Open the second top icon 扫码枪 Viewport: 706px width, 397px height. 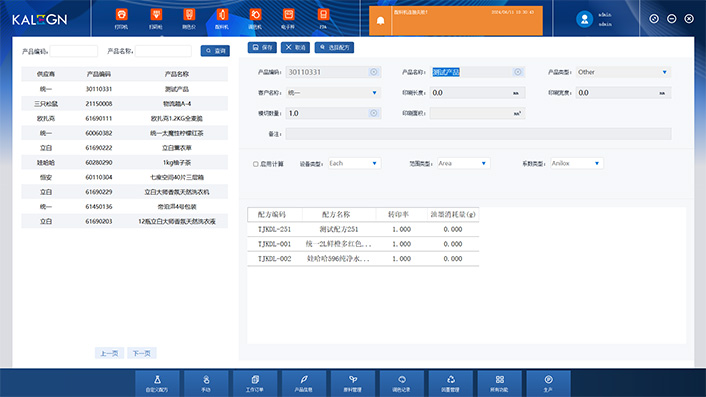[x=156, y=19]
